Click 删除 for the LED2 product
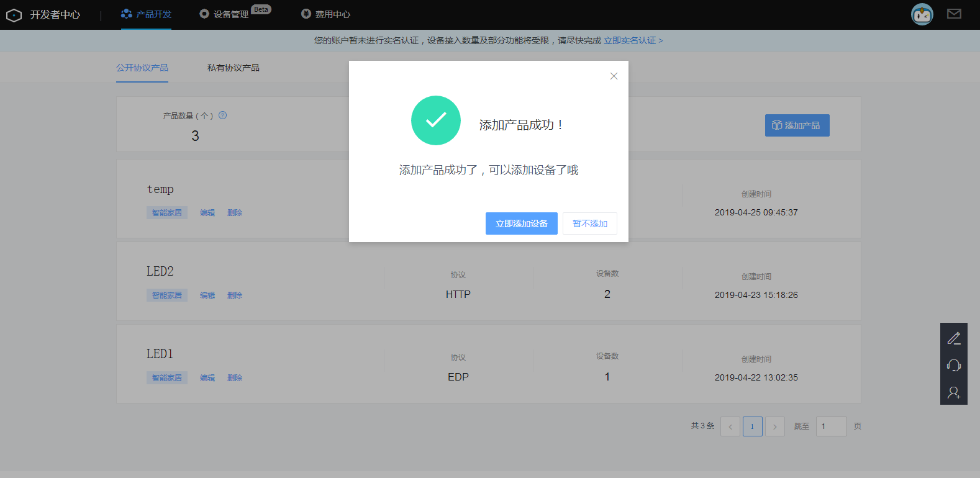Image resolution: width=980 pixels, height=478 pixels. pyautogui.click(x=235, y=295)
